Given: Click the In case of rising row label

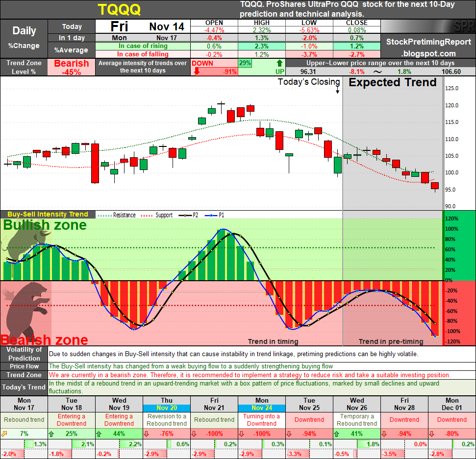Looking at the screenshot, I should (143, 46).
